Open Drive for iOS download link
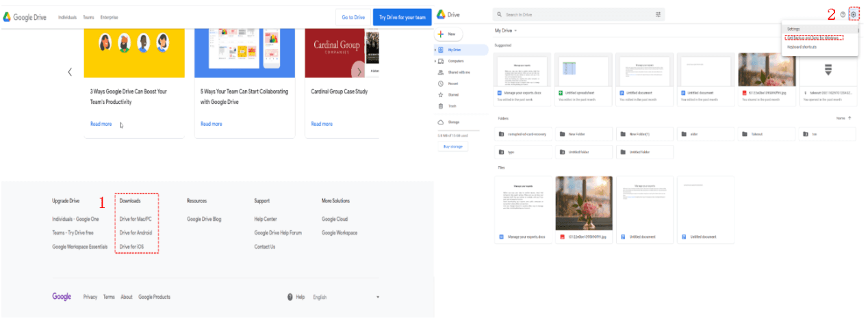Viewport: 868px width, 320px height. (x=131, y=246)
